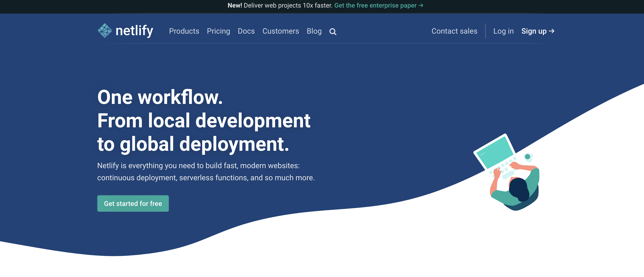
Task: Click Get started for free button
Action: pyautogui.click(x=133, y=203)
